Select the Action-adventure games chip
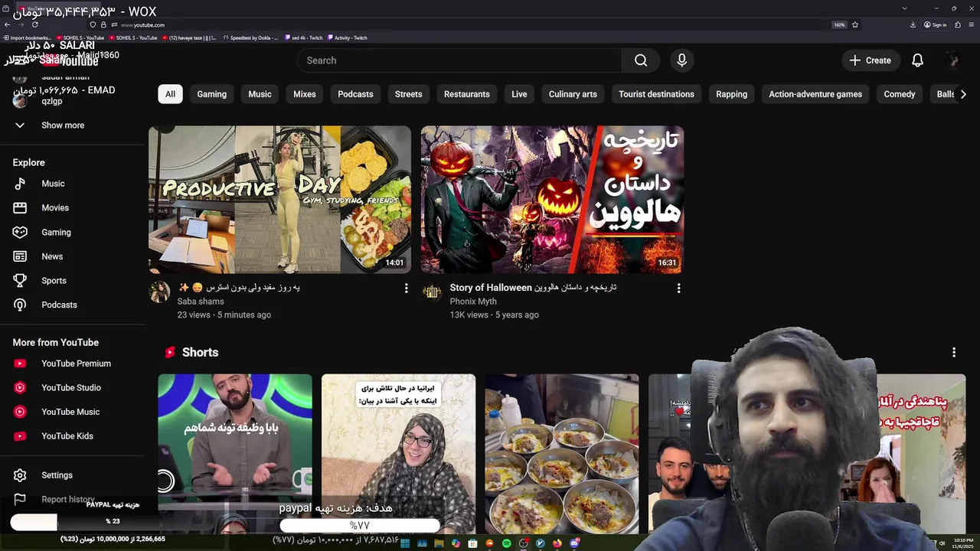This screenshot has height=551, width=980. point(815,94)
